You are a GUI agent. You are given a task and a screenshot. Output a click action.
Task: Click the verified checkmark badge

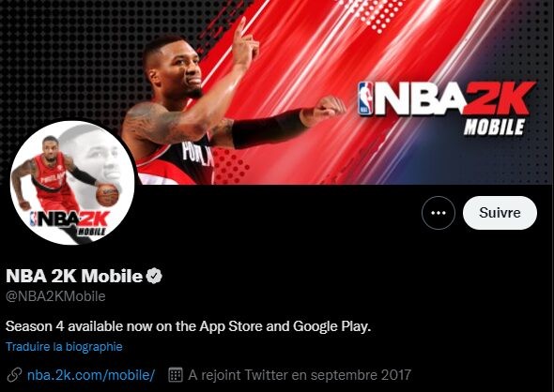[154, 276]
